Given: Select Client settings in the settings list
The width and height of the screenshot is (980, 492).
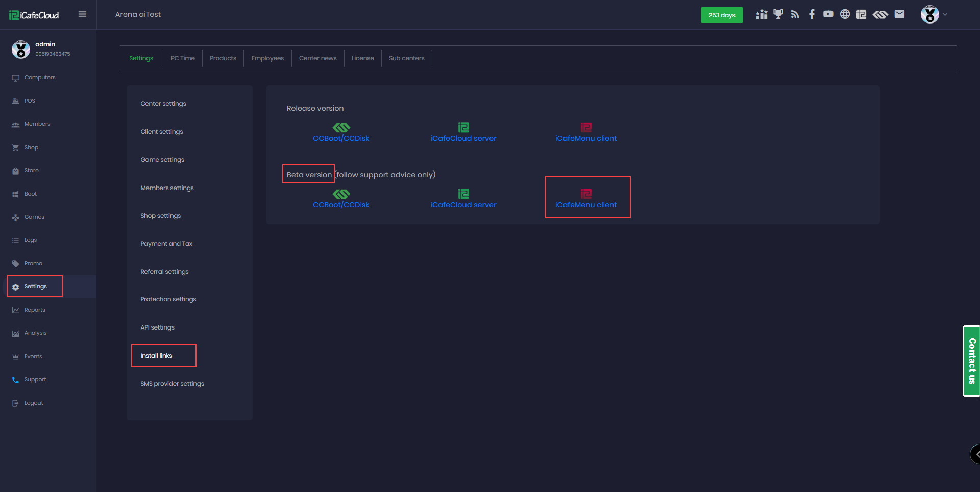Looking at the screenshot, I should 162,132.
